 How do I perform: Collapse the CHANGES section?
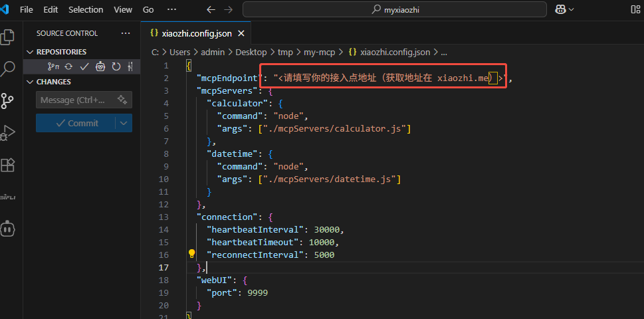pyautogui.click(x=29, y=82)
